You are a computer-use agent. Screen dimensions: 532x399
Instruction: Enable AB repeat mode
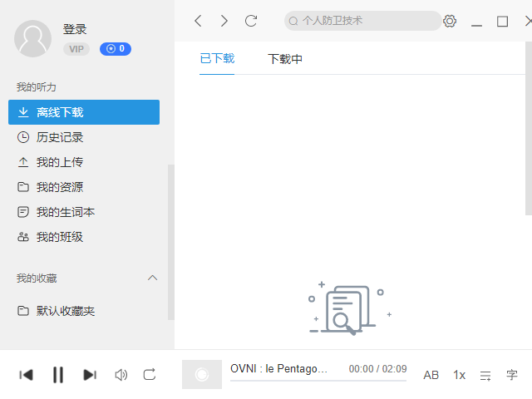(431, 375)
